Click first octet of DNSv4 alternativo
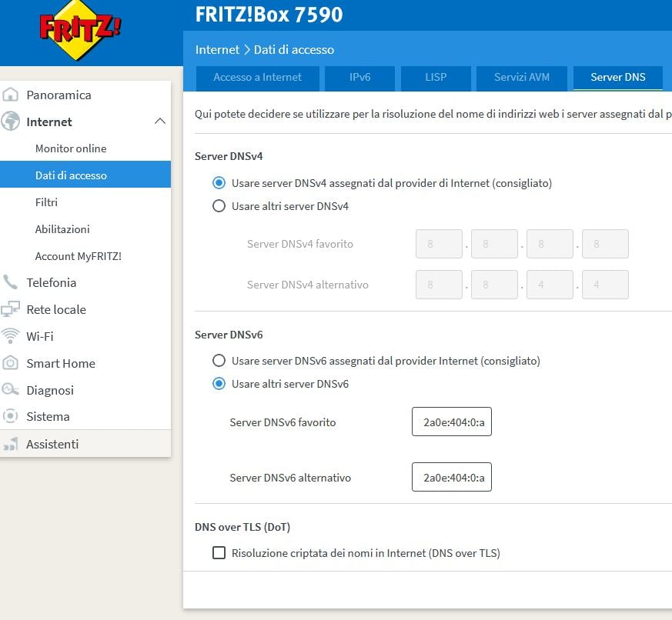 (x=439, y=285)
